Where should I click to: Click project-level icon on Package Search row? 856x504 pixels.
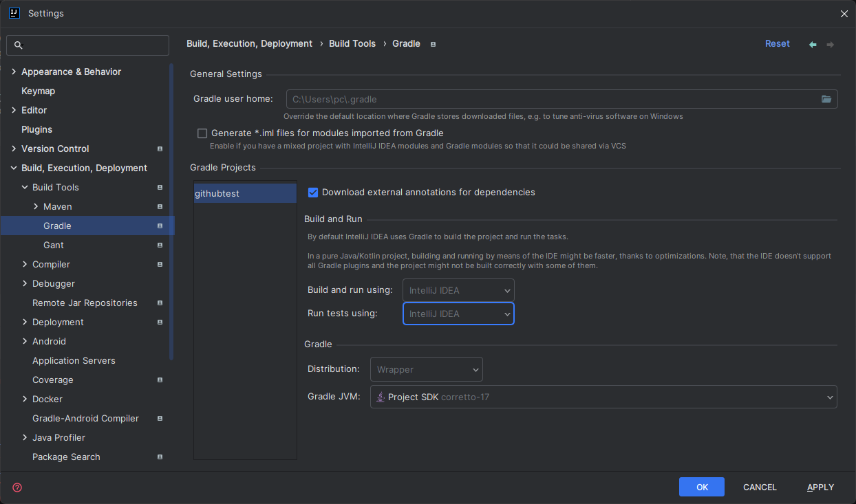(x=160, y=457)
